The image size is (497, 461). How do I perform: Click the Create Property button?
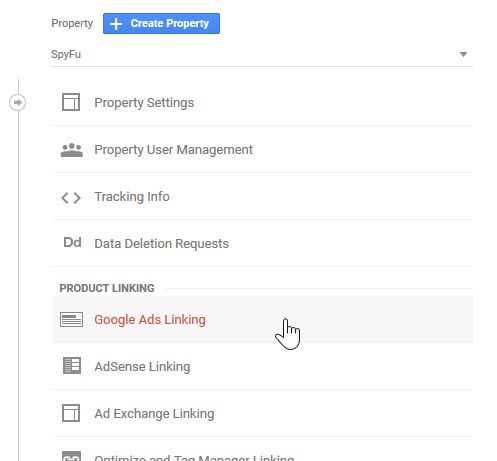tap(161, 23)
